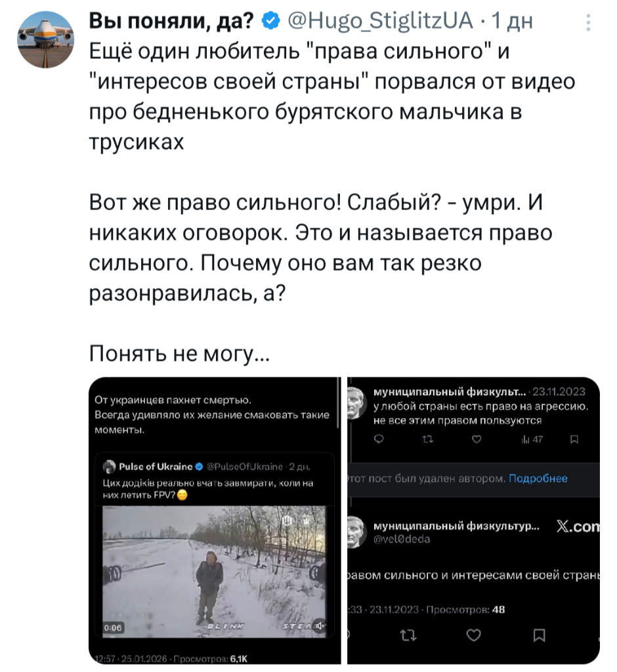Like the tweet about право на агрессию
Viewport: 617px width, 672px height.
point(477,441)
